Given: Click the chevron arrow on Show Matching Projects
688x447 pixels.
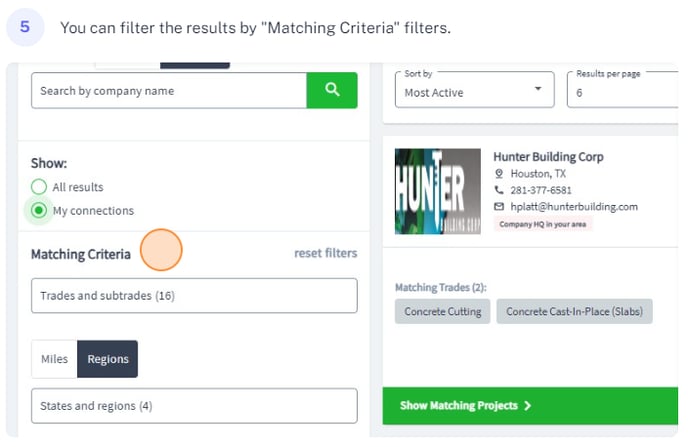Looking at the screenshot, I should click(528, 405).
